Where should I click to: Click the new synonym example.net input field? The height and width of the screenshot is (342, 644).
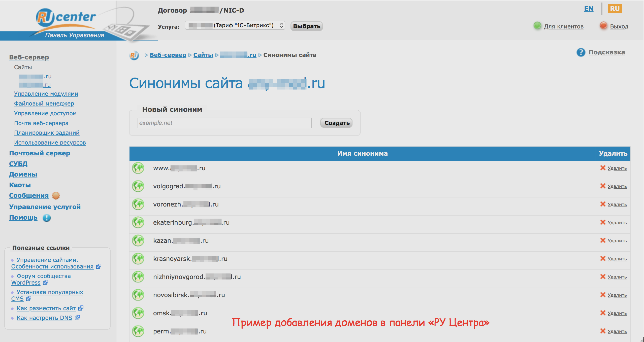click(x=224, y=123)
